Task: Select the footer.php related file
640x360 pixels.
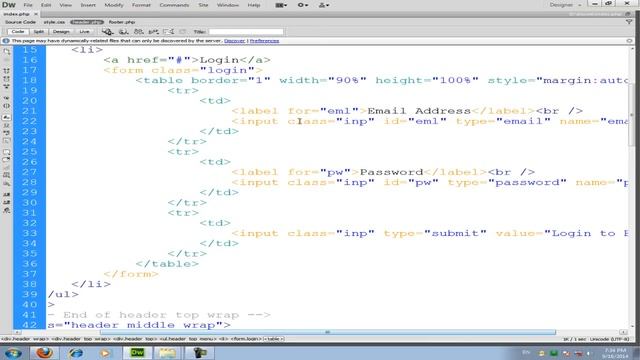Action: point(122,22)
